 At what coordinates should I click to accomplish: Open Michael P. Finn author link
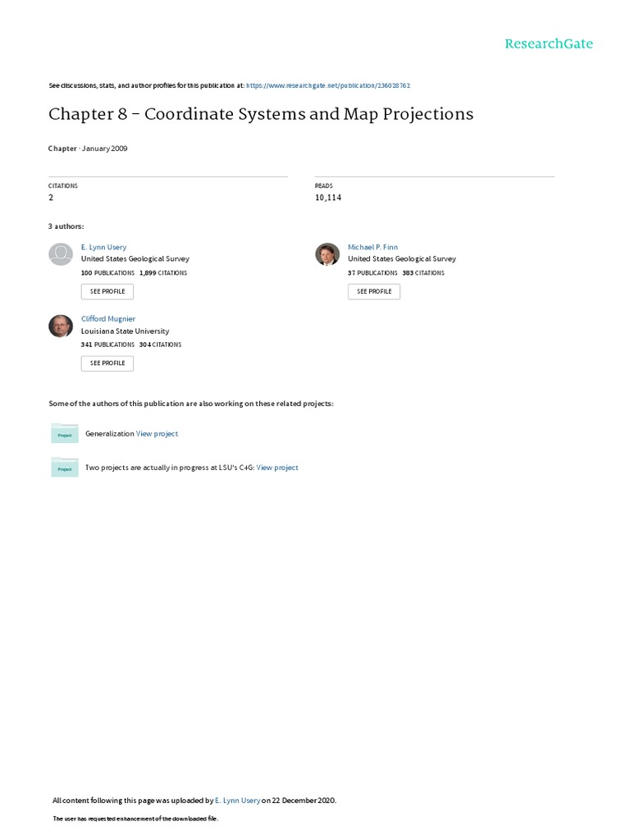(x=372, y=247)
